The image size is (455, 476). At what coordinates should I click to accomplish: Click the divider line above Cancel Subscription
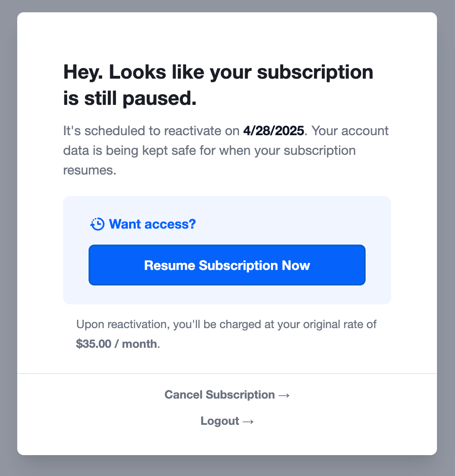pos(227,374)
